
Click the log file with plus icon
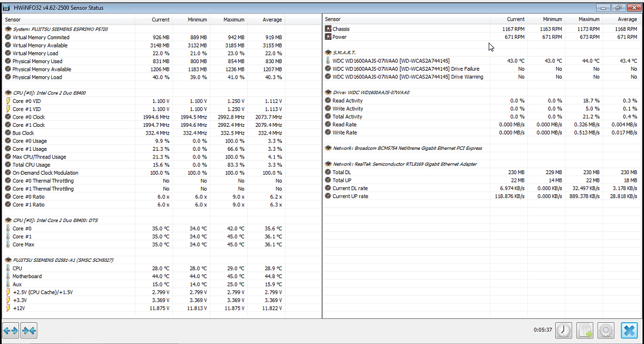click(585, 330)
